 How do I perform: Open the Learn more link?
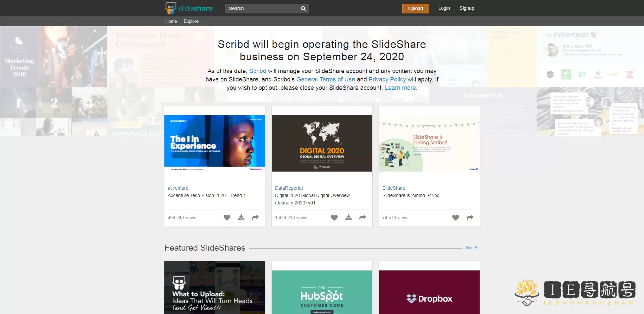click(x=400, y=88)
